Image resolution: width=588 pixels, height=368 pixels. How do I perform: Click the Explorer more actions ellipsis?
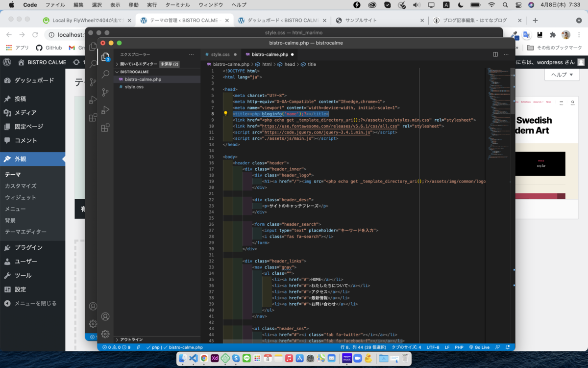point(192,54)
